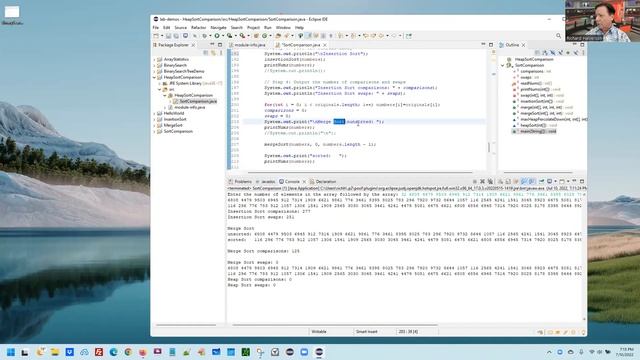Open the Outline View Menu dots
Viewport: 640px width, 360px height.
click(x=583, y=53)
